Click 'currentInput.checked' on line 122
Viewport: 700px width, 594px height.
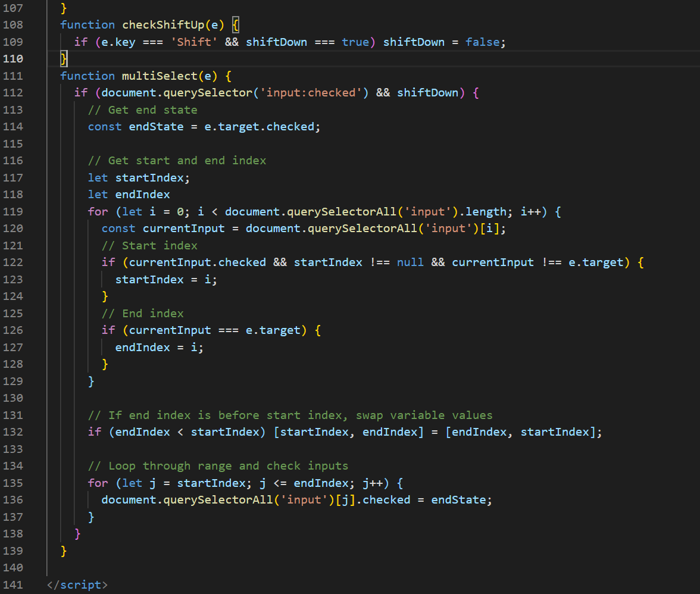click(198, 262)
